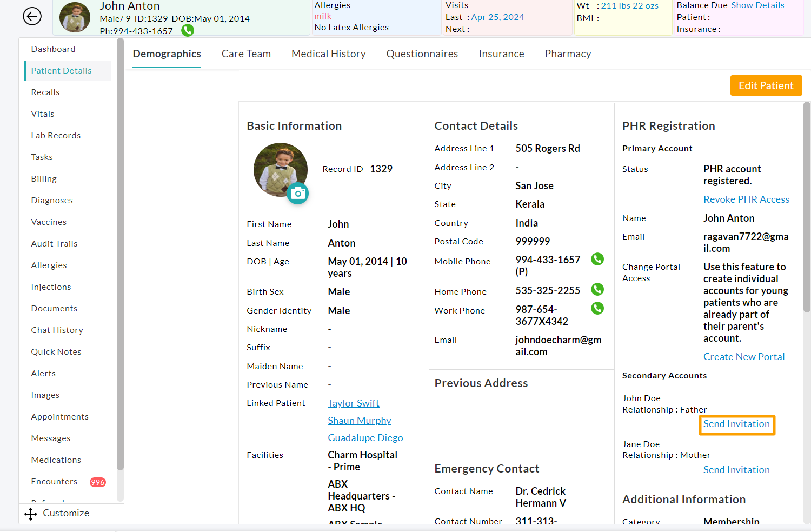Switch to the Care Team tab
The height and width of the screenshot is (532, 811).
coord(246,54)
